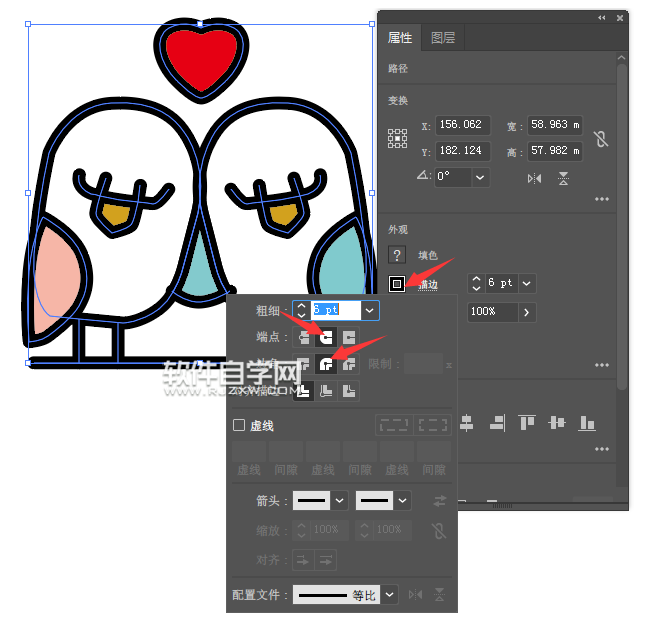Open the rotation angle dropdown
The width and height of the screenshot is (669, 628).
480,177
